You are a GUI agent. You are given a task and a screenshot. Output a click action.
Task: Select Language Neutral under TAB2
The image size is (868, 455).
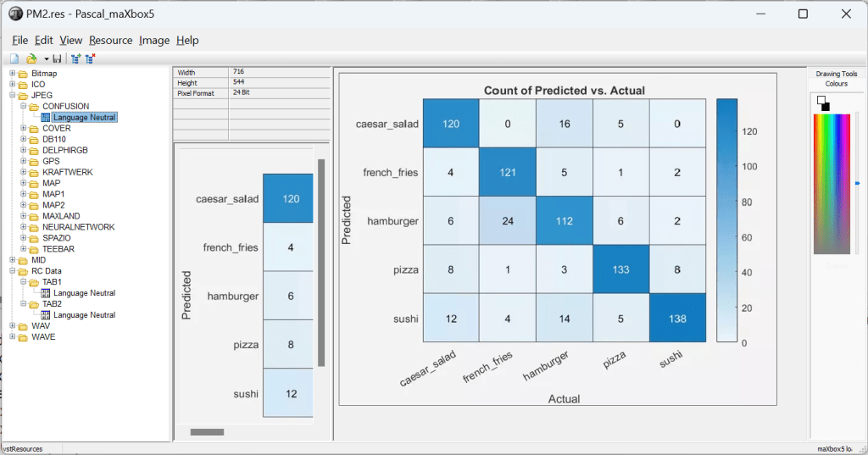click(84, 315)
